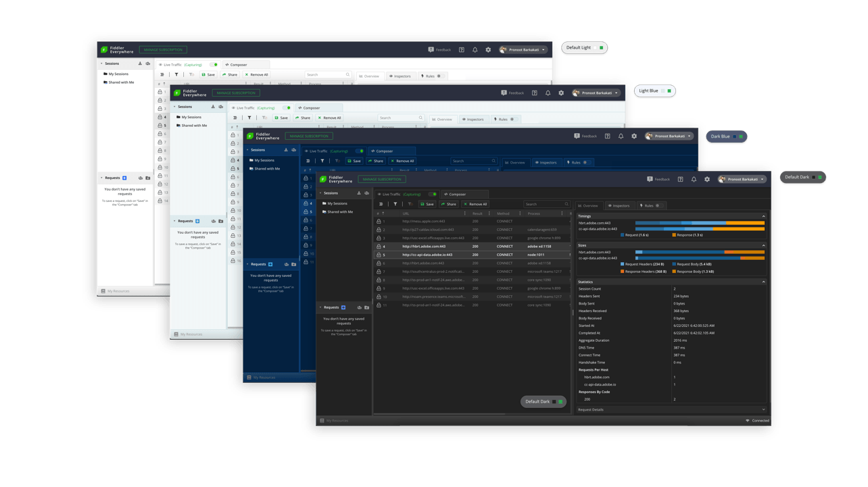Image resolution: width=868 pixels, height=487 pixels.
Task: Add new request icon in Default Light window
Action: coord(124,178)
